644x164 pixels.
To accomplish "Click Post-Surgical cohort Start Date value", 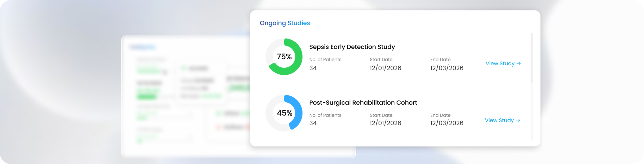I will click(385, 123).
